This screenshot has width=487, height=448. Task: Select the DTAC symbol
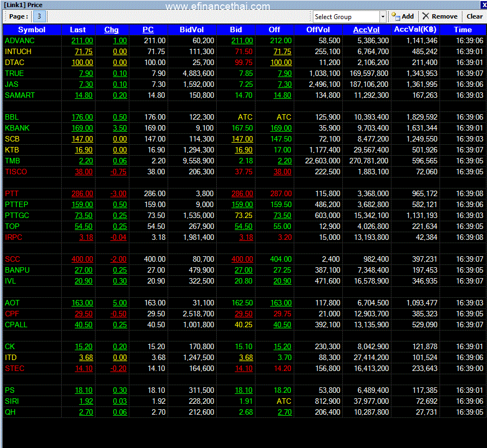click(x=15, y=62)
